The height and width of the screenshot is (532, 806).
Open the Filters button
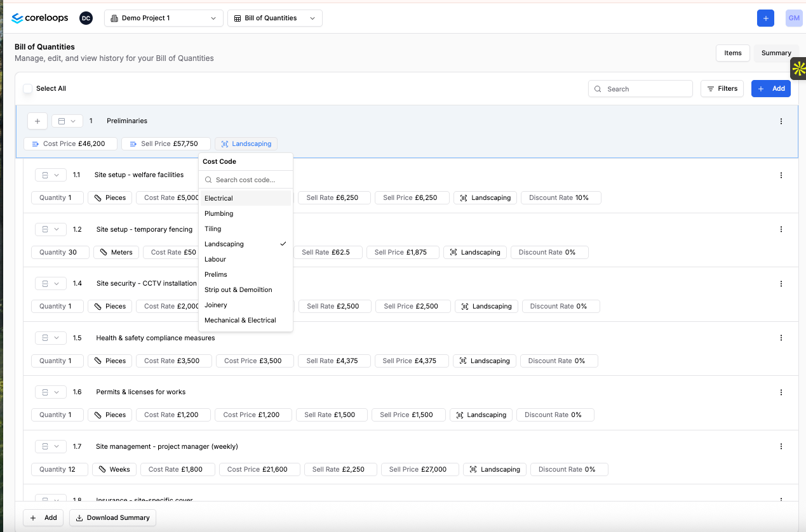722,89
